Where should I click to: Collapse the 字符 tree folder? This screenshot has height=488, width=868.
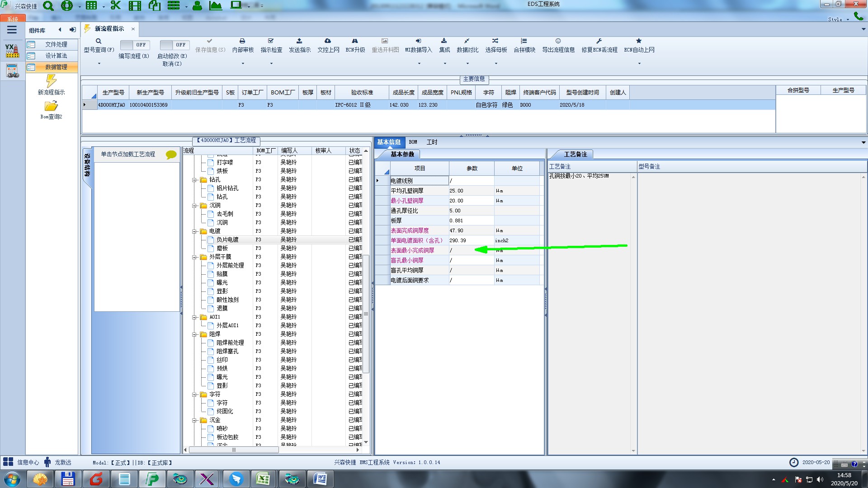(194, 394)
